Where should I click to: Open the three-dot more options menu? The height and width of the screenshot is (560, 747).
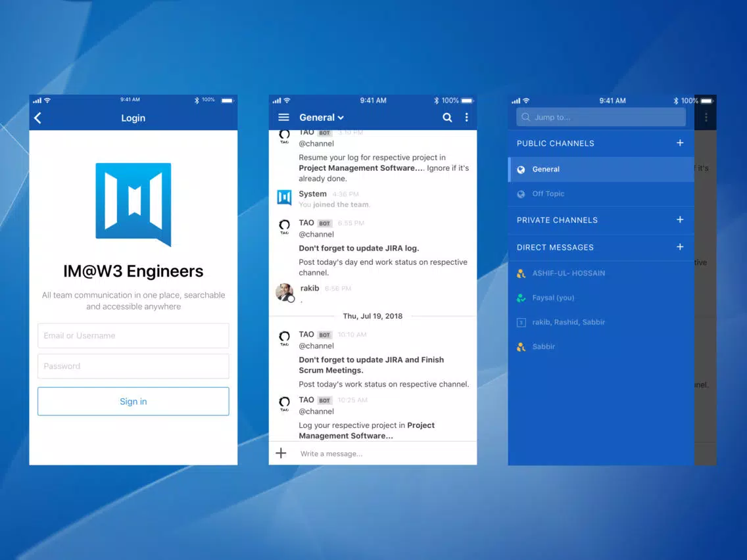pyautogui.click(x=466, y=117)
